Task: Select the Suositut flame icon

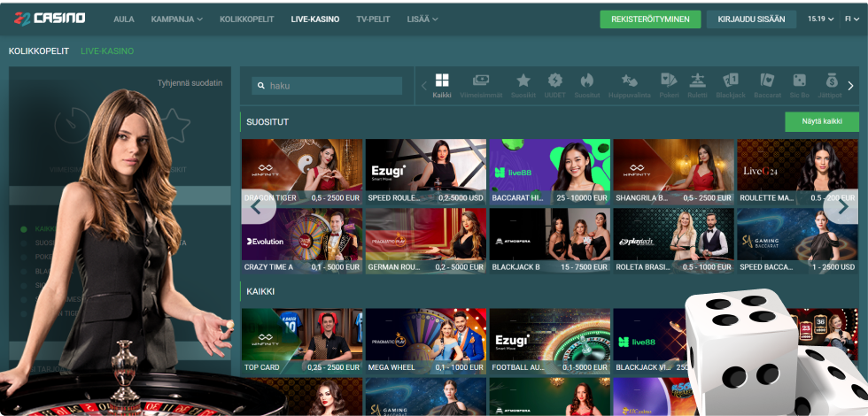Action: coord(586,81)
